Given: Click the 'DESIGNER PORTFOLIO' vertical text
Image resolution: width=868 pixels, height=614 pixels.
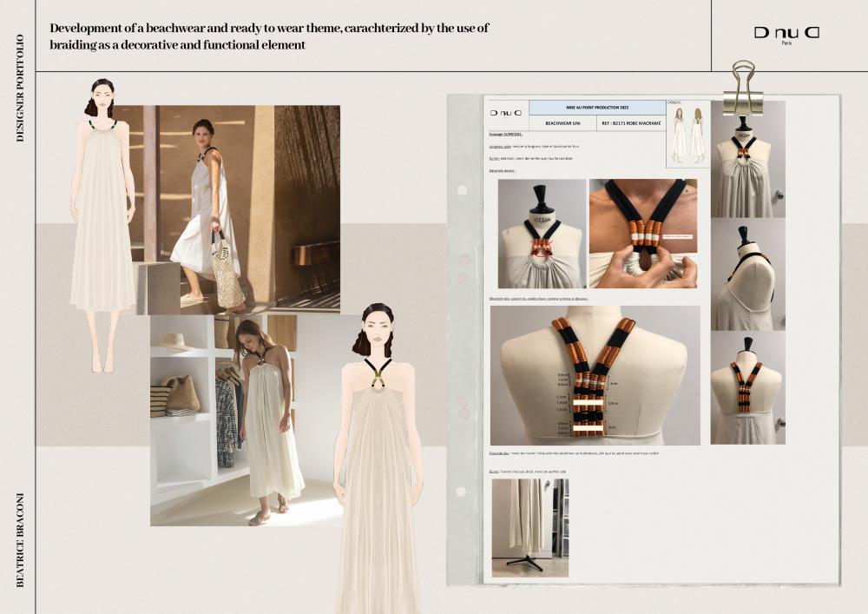Looking at the screenshot, I should coord(20,88).
